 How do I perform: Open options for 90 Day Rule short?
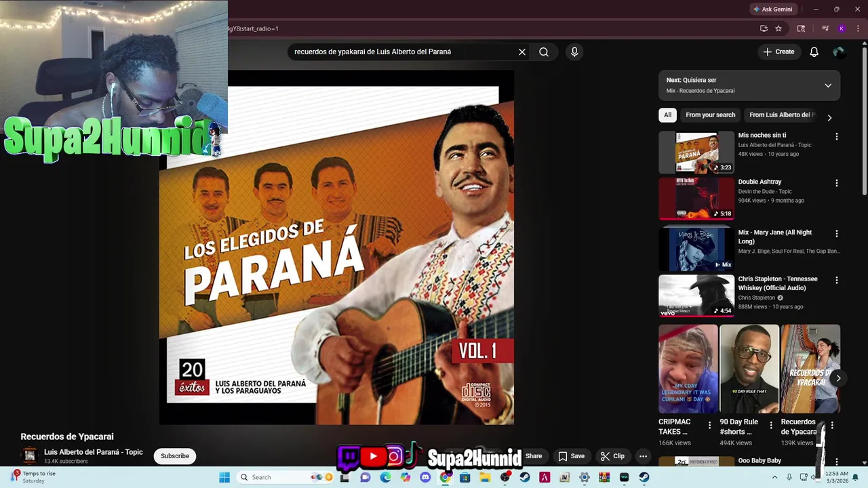click(x=770, y=425)
